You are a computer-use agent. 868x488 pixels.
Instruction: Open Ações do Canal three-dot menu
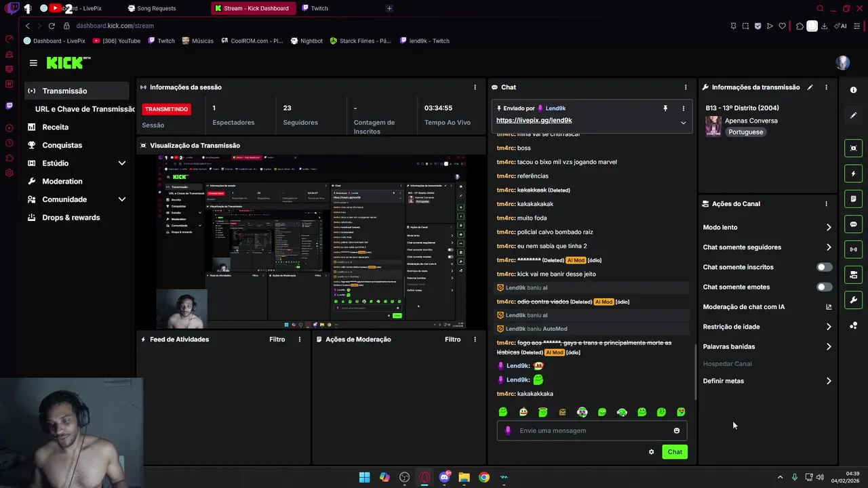(826, 204)
